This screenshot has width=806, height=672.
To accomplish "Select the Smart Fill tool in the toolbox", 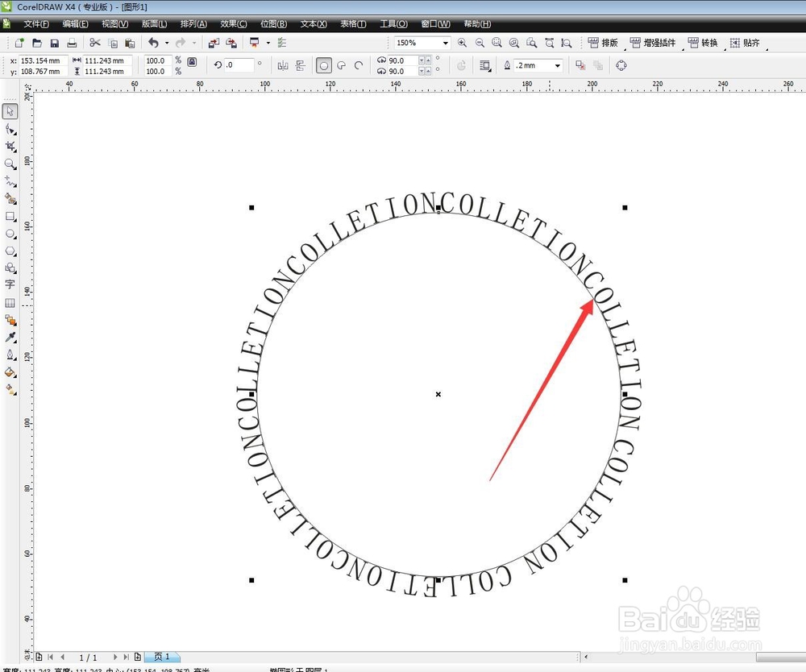I will [x=10, y=199].
